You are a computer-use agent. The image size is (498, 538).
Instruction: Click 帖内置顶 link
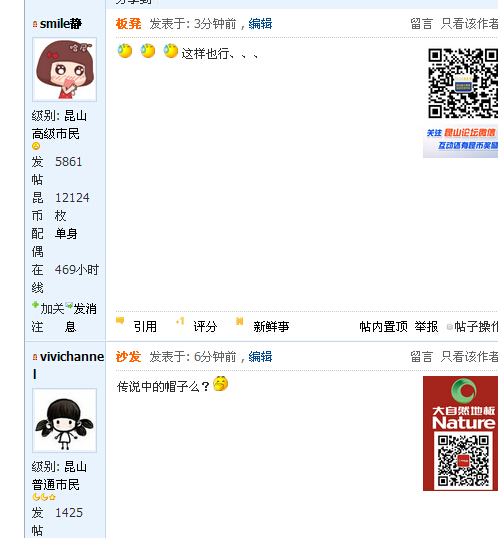[x=383, y=327]
